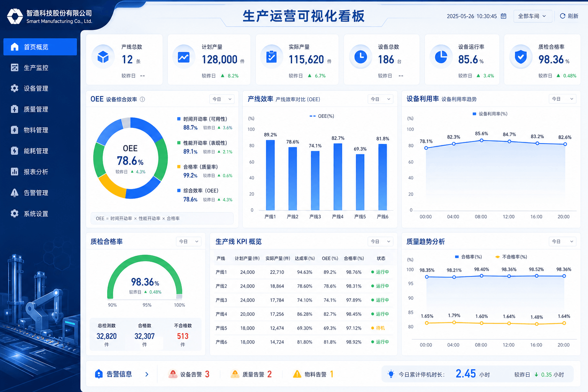This screenshot has height=392, width=588.
Task: Open the 今日 dropdown in 设备利用率 panel
Action: (x=563, y=99)
